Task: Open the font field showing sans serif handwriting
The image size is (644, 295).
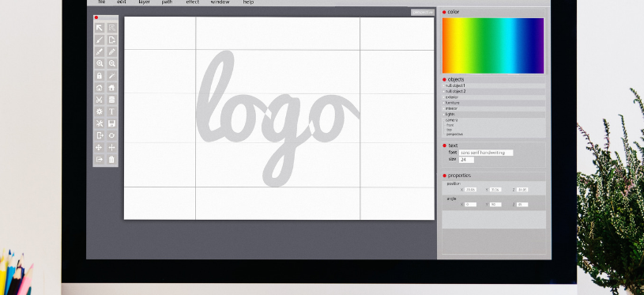Action: pyautogui.click(x=486, y=153)
